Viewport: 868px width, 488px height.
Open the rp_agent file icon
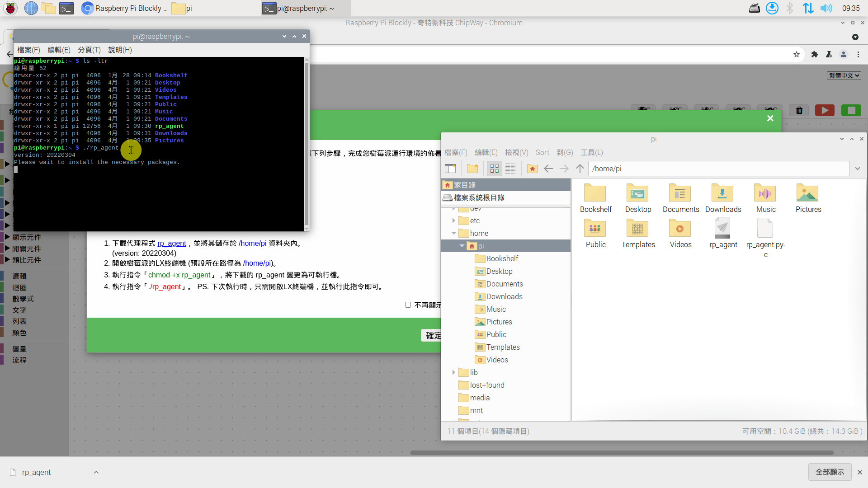pyautogui.click(x=722, y=229)
